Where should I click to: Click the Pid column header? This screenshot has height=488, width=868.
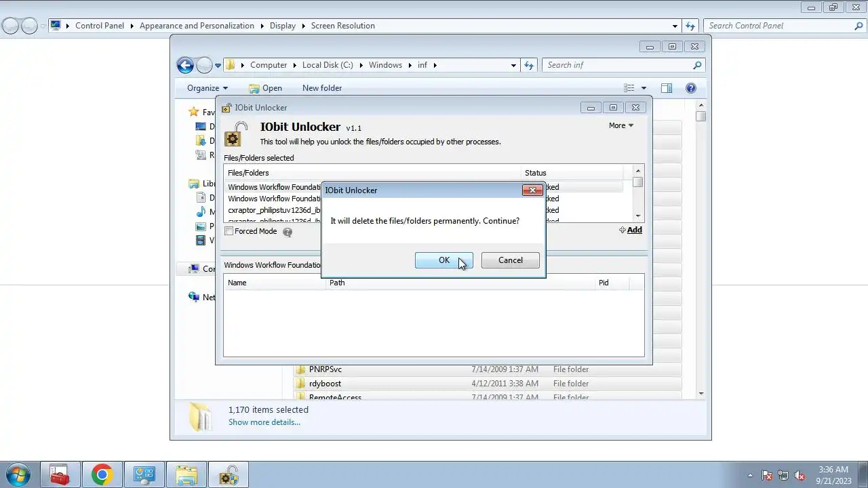612,283
